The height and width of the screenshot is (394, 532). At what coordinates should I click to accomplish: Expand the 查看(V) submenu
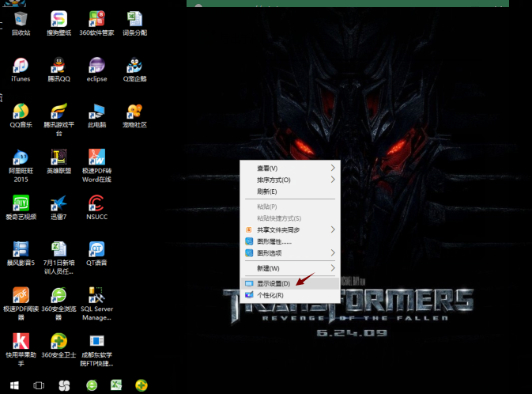click(x=290, y=169)
